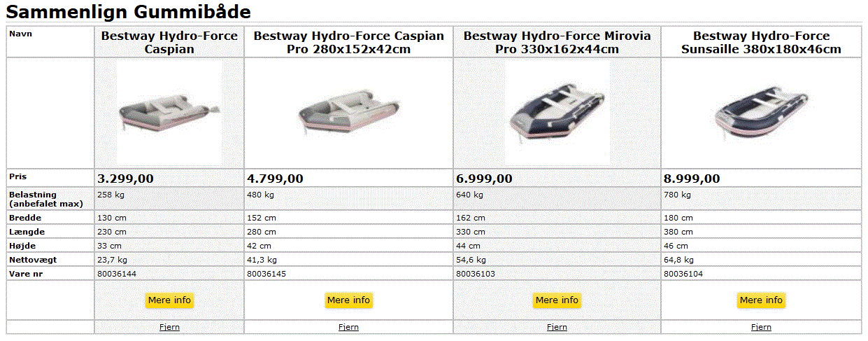This screenshot has height=341, width=868.
Task: Open the Sunsaille 380x180x46cm title
Action: point(761,42)
